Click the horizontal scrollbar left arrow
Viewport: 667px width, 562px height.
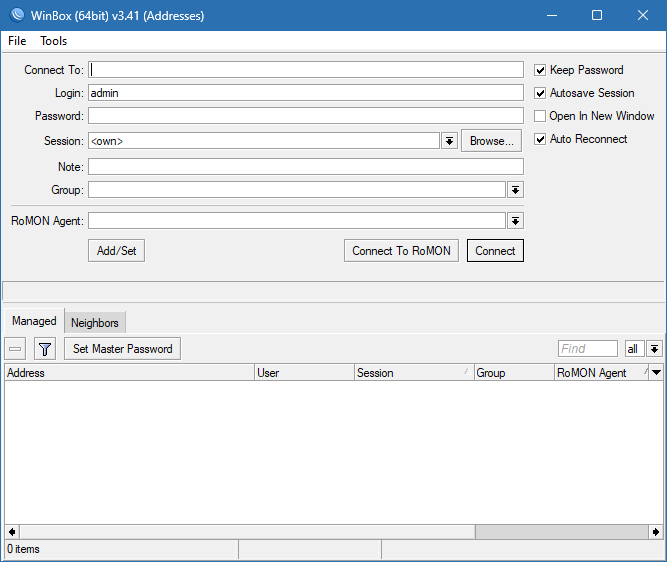pyautogui.click(x=12, y=532)
